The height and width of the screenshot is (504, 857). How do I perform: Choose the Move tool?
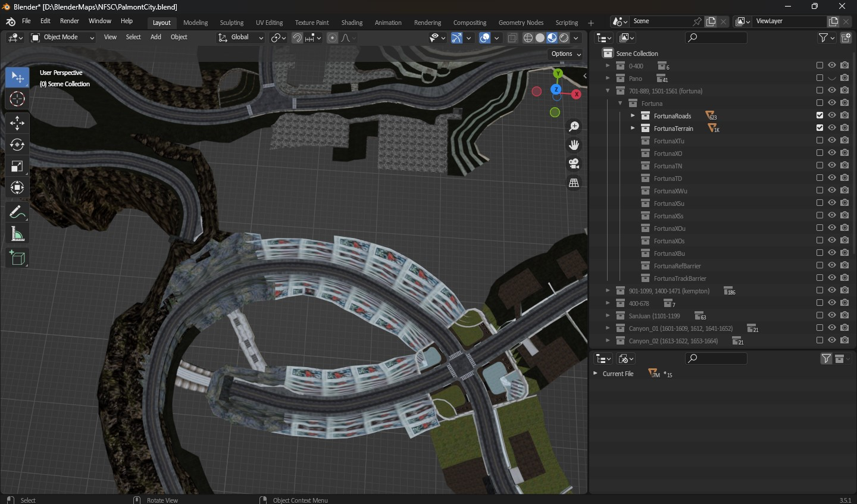pyautogui.click(x=17, y=123)
